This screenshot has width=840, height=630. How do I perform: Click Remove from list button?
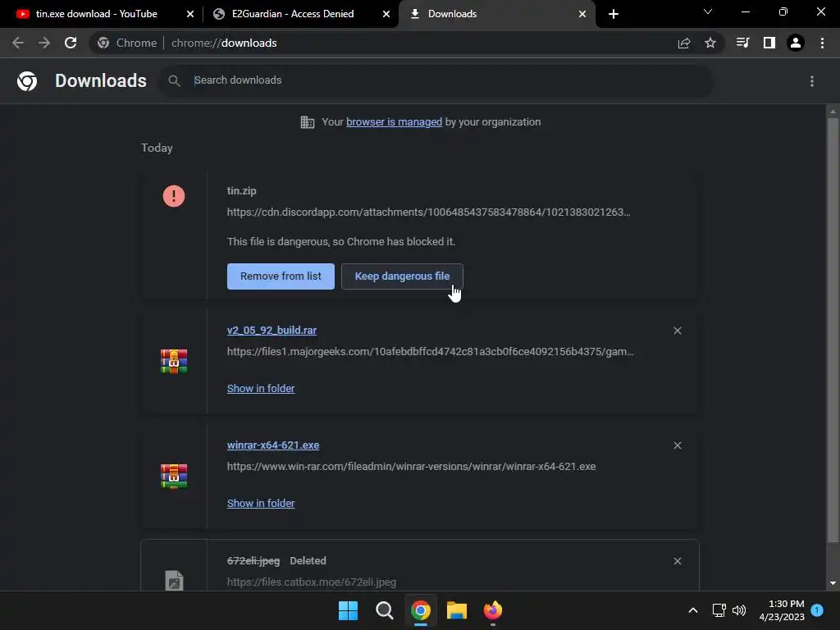coord(281,276)
